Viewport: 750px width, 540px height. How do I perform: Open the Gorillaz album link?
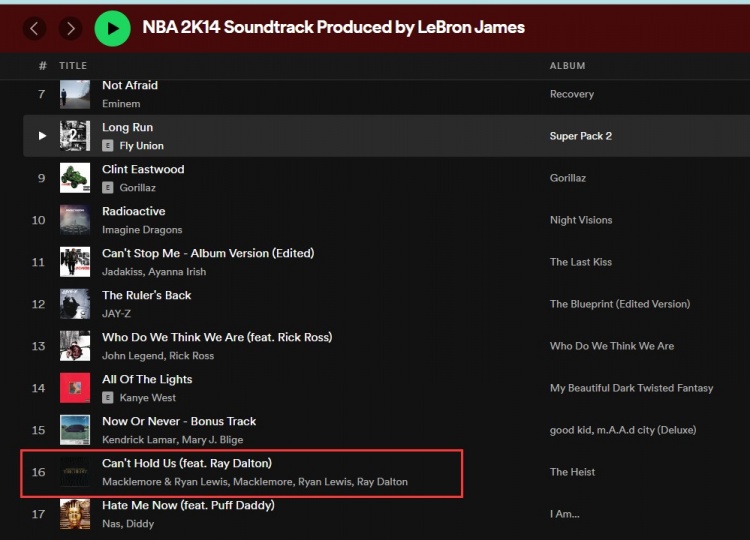click(x=568, y=178)
